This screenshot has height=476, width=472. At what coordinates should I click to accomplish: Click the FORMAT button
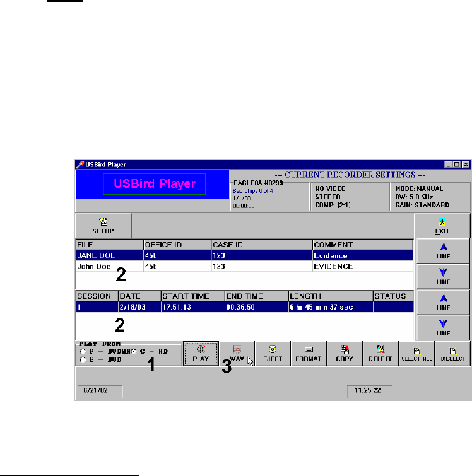point(309,354)
